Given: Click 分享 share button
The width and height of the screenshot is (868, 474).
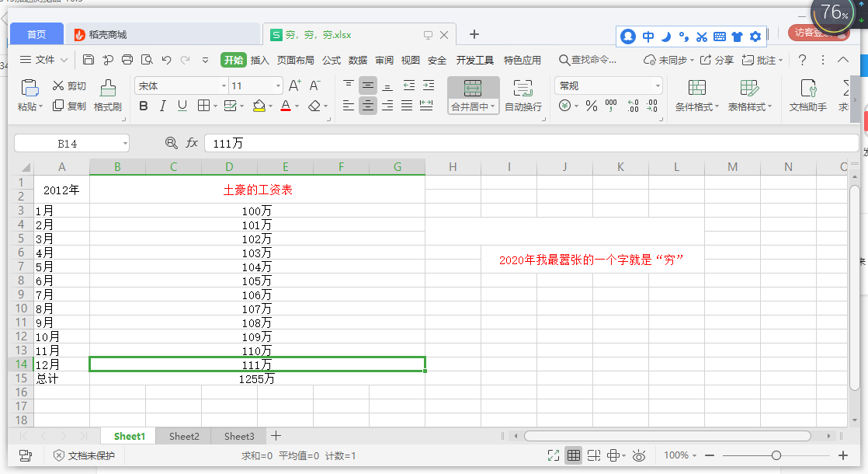Looking at the screenshot, I should tap(717, 60).
